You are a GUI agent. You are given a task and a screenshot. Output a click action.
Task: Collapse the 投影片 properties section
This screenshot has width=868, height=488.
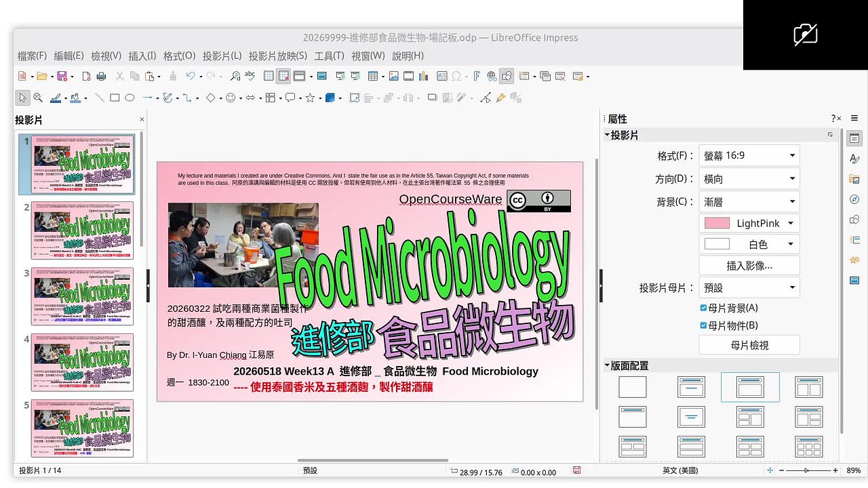tap(608, 135)
